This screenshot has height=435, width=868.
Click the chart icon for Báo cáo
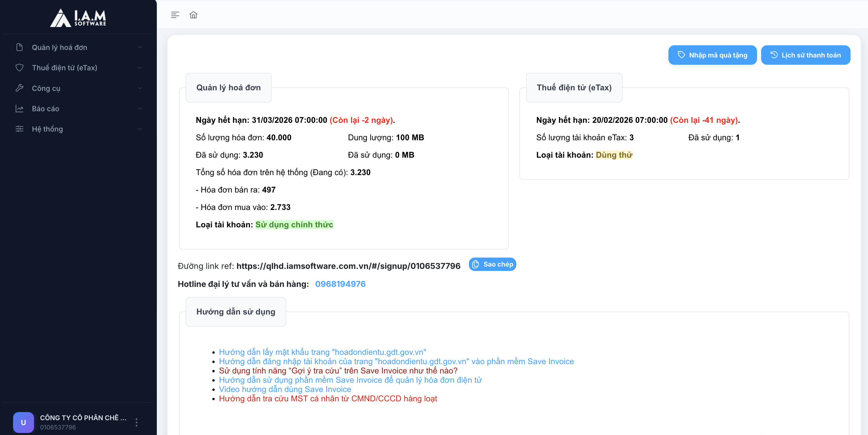coord(19,109)
